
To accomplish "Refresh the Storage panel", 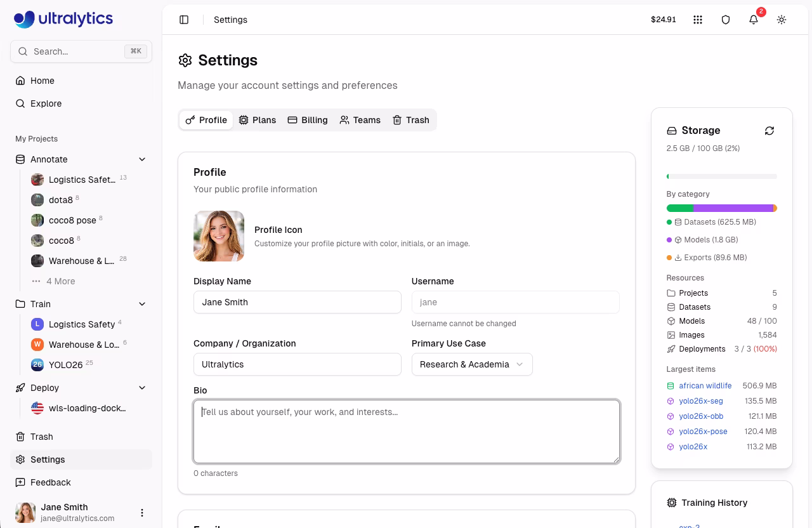I will point(769,131).
